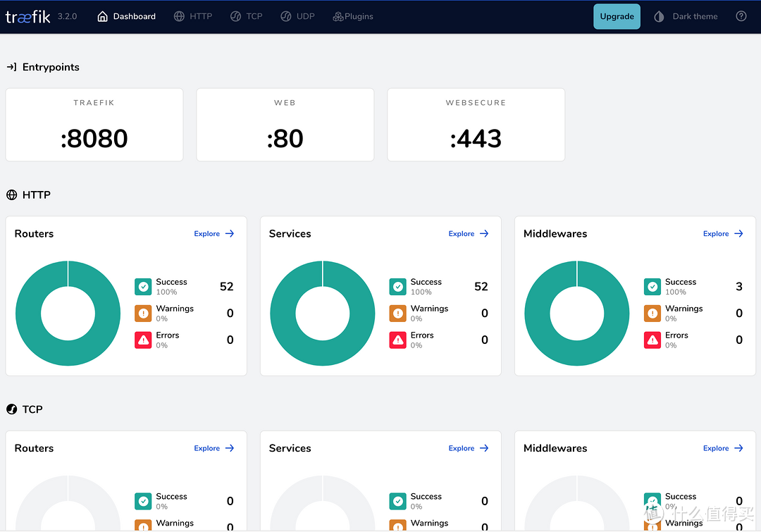This screenshot has height=532, width=761.
Task: Switch to the HTTP navigation tab
Action: [193, 16]
